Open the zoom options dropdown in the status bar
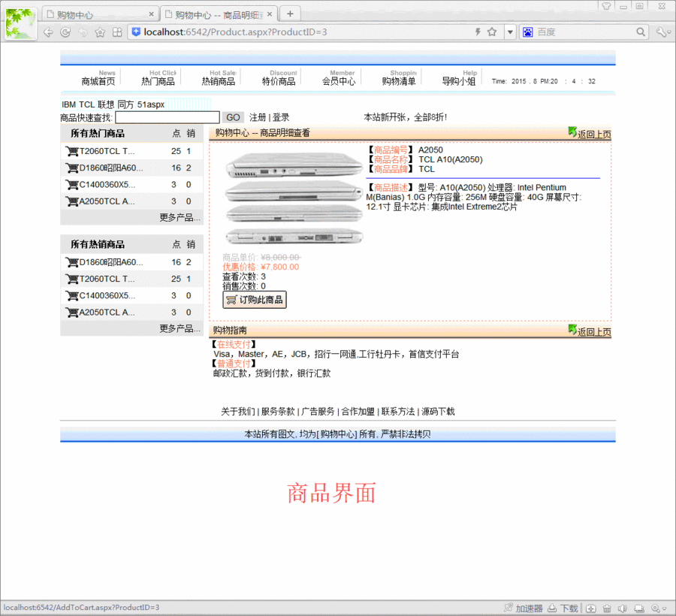This screenshot has height=616, width=676. pyautogui.click(x=664, y=607)
